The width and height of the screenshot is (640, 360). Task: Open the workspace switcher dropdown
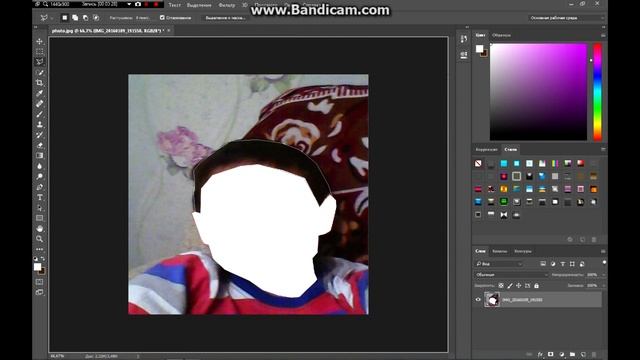(566, 18)
